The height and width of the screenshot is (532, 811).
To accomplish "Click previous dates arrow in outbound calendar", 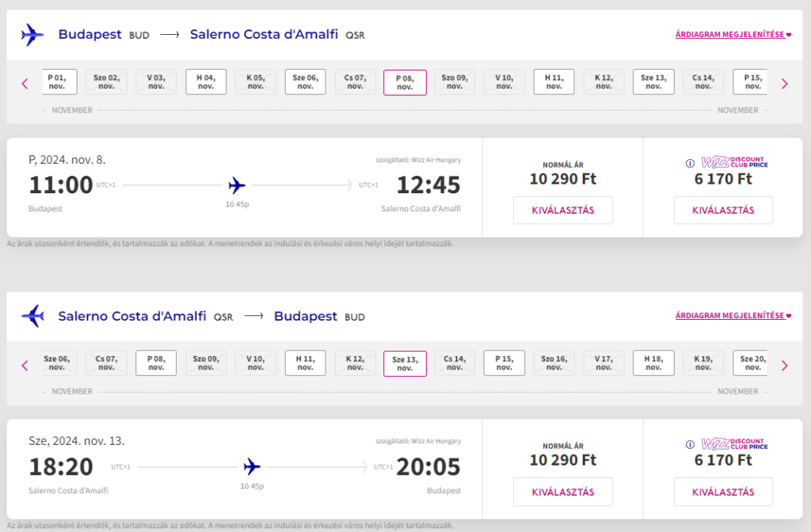I will coord(25,83).
